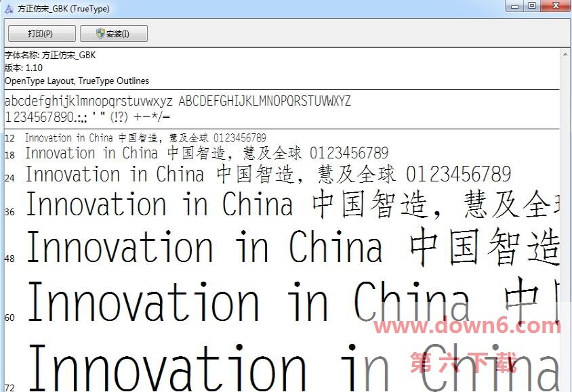Image resolution: width=572 pixels, height=392 pixels.
Task: Minimize the font viewer window
Action: (x=514, y=6)
